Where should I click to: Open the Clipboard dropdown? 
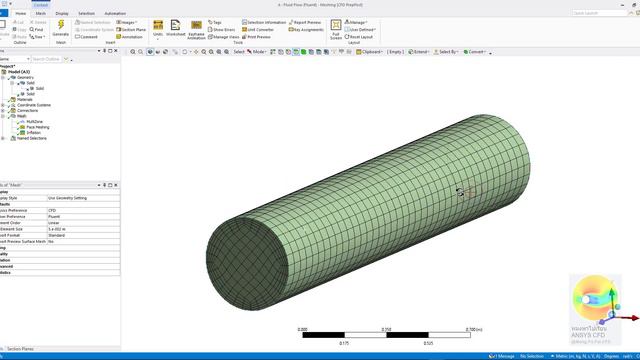click(369, 52)
